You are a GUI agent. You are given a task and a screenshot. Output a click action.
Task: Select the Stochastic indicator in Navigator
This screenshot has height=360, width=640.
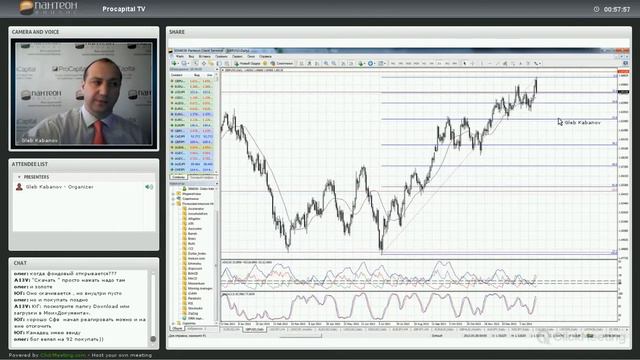[195, 308]
